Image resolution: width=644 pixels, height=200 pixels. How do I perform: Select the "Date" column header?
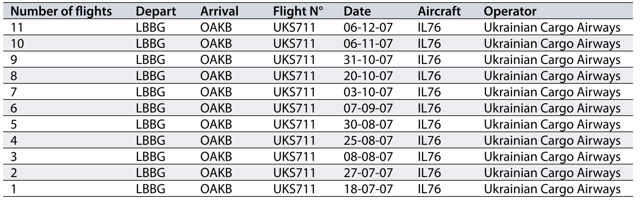click(357, 11)
